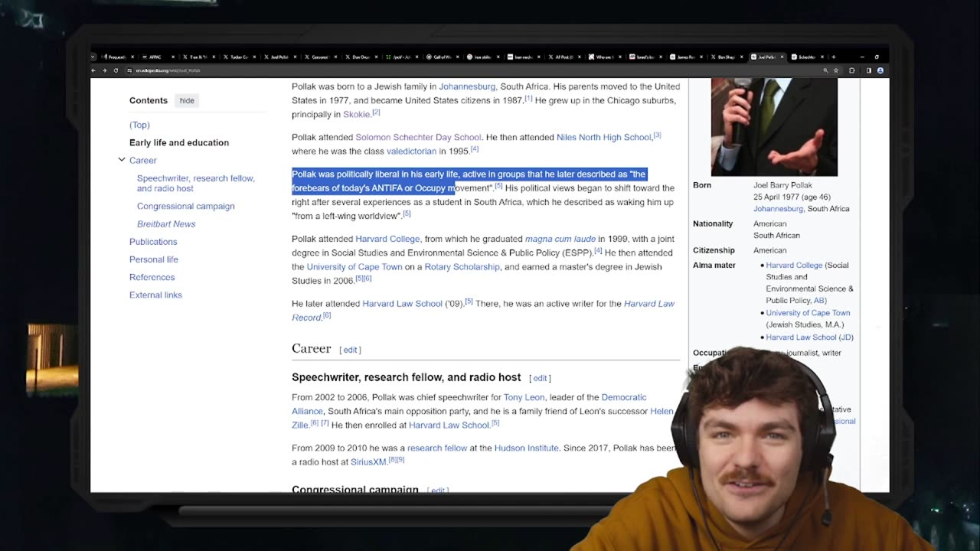View site information icon beside the URL
980x551 pixels.
[x=129, y=70]
